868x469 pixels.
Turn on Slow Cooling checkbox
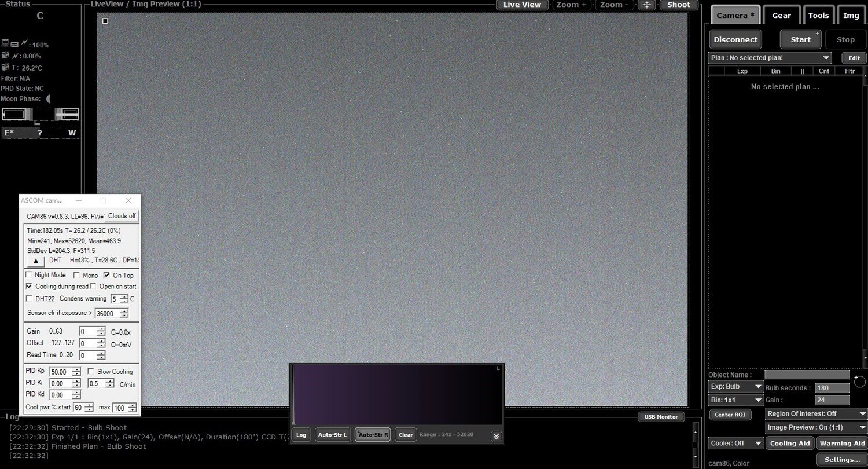pyautogui.click(x=91, y=371)
